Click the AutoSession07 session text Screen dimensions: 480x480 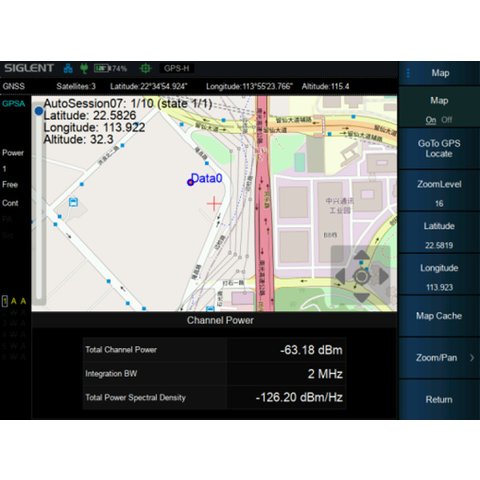pyautogui.click(x=128, y=104)
